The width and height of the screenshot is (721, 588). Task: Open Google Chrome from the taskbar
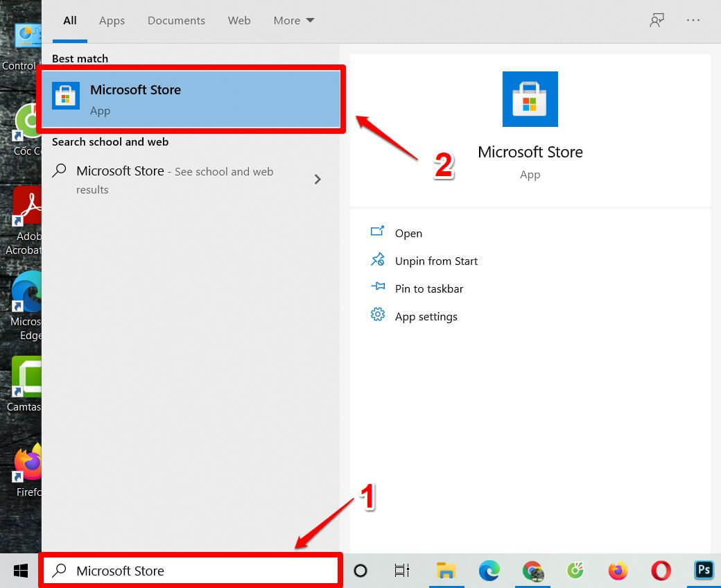point(532,571)
